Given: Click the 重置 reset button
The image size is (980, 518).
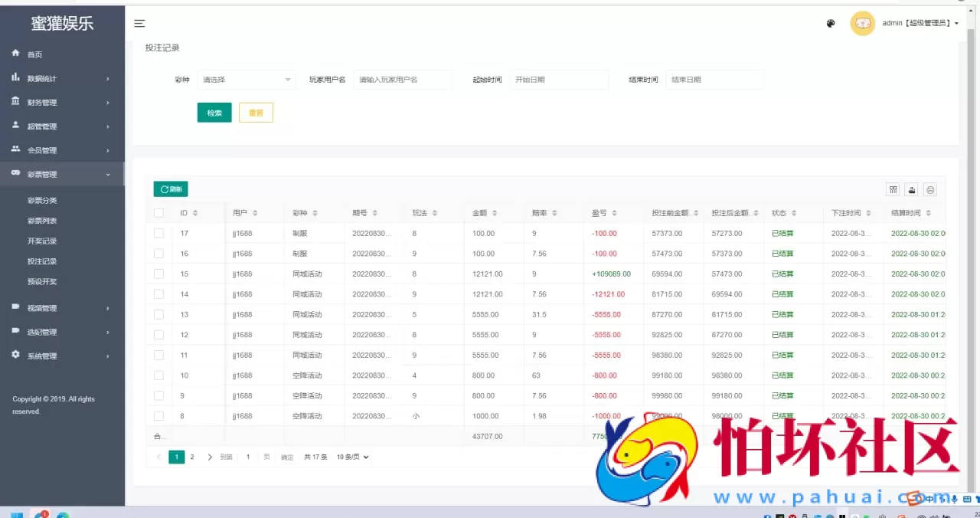Looking at the screenshot, I should click(x=256, y=113).
